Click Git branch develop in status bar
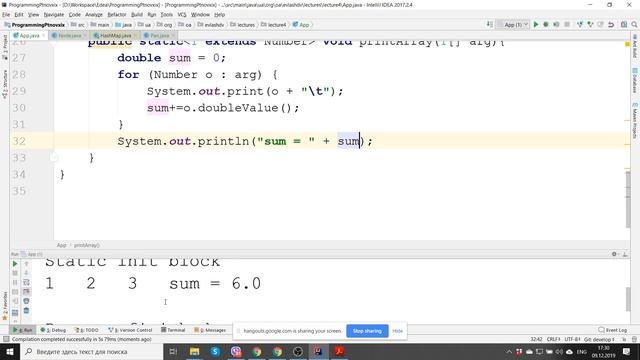 point(599,339)
